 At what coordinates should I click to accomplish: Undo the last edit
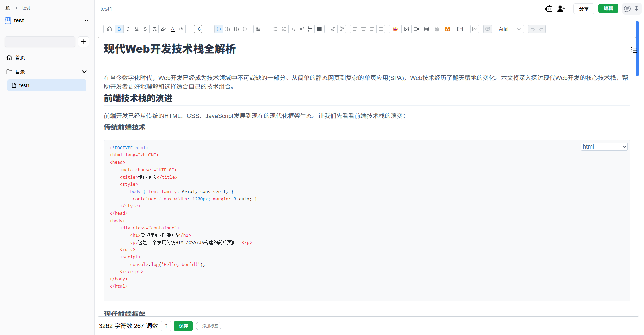click(532, 29)
